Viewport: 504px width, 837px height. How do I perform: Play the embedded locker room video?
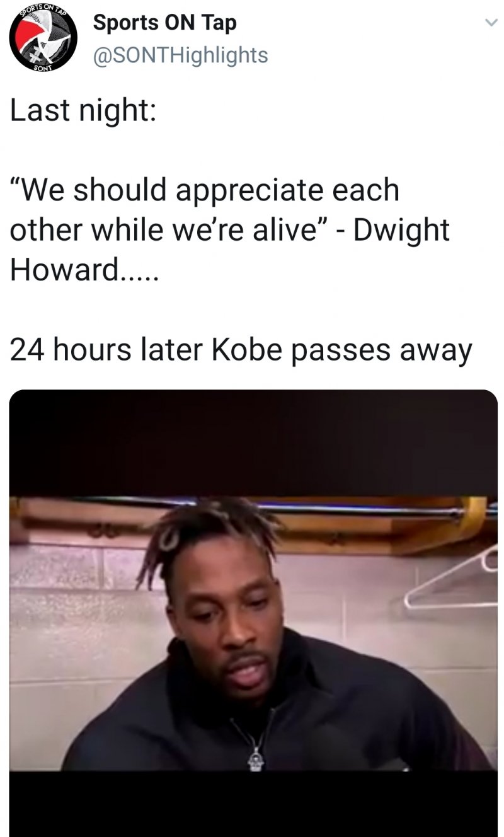(253, 613)
